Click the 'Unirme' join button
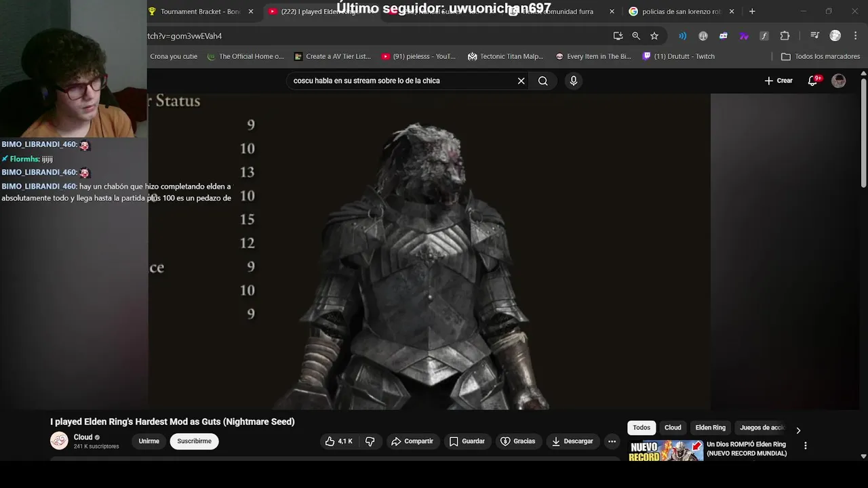Screen dimensions: 868x488 click(x=149, y=441)
